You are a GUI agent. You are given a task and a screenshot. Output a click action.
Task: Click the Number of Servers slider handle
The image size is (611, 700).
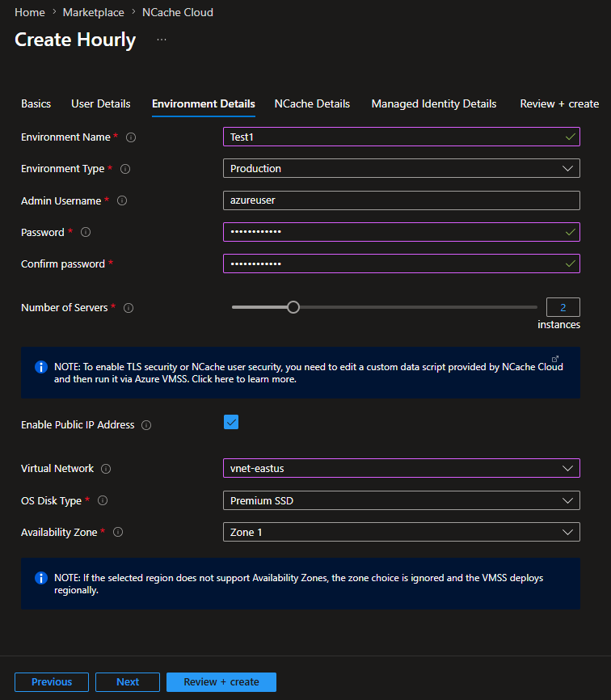click(293, 307)
